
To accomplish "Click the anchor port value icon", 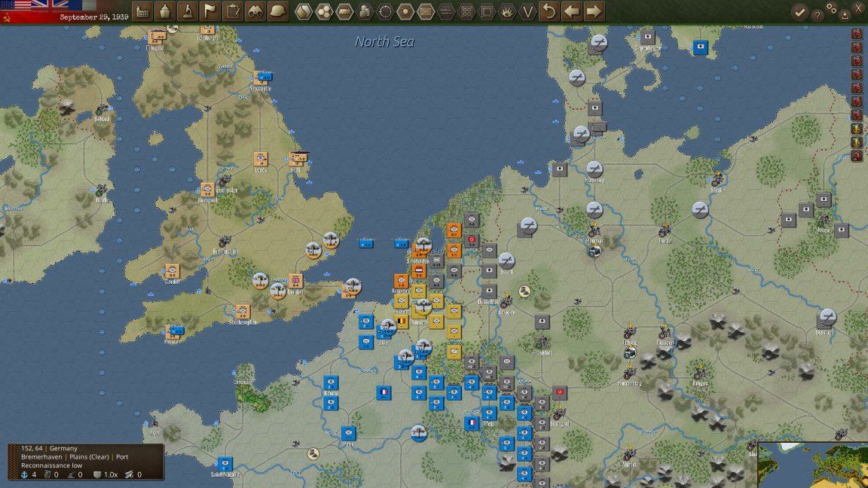I will (x=24, y=474).
